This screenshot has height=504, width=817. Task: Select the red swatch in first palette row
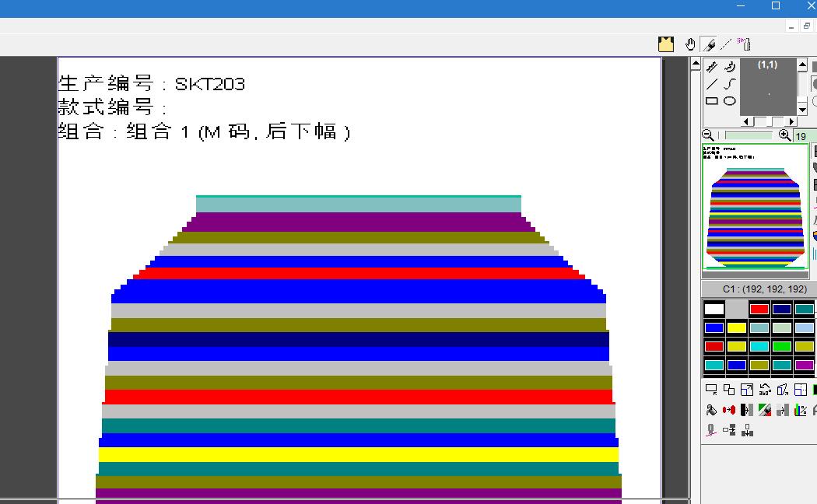(759, 310)
